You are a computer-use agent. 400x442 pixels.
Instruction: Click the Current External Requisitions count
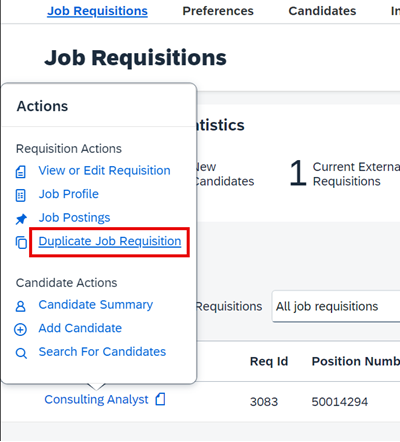click(x=297, y=173)
